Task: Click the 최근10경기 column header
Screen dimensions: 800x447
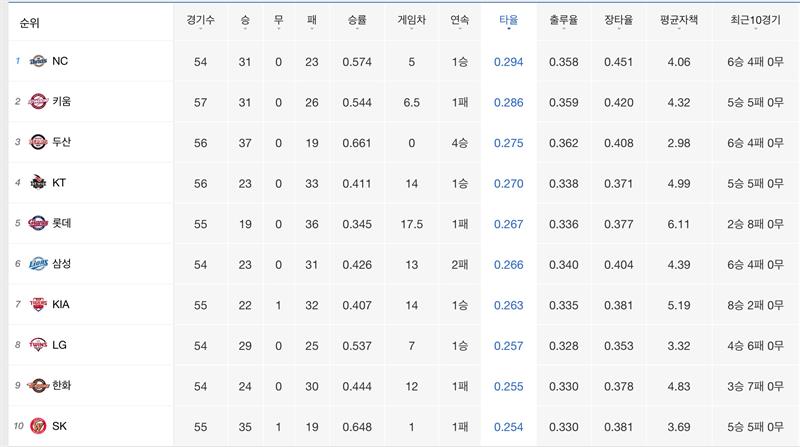Action: click(x=756, y=20)
